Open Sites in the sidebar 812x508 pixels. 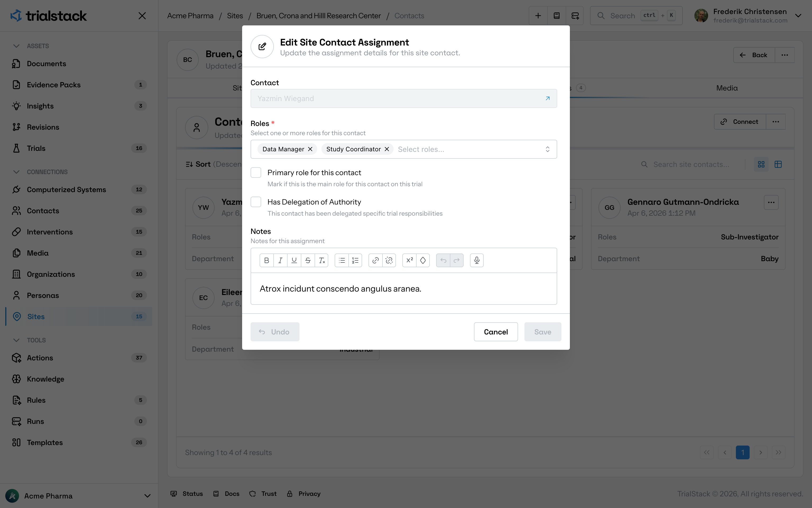[x=79, y=316]
